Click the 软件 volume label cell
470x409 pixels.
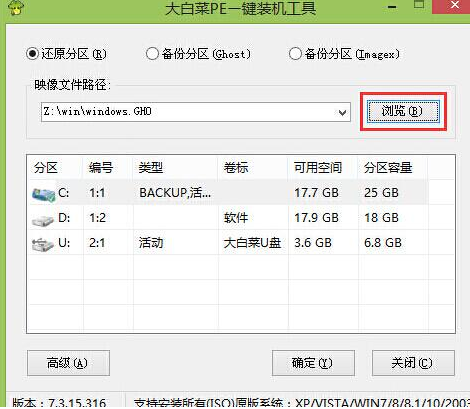click(236, 218)
